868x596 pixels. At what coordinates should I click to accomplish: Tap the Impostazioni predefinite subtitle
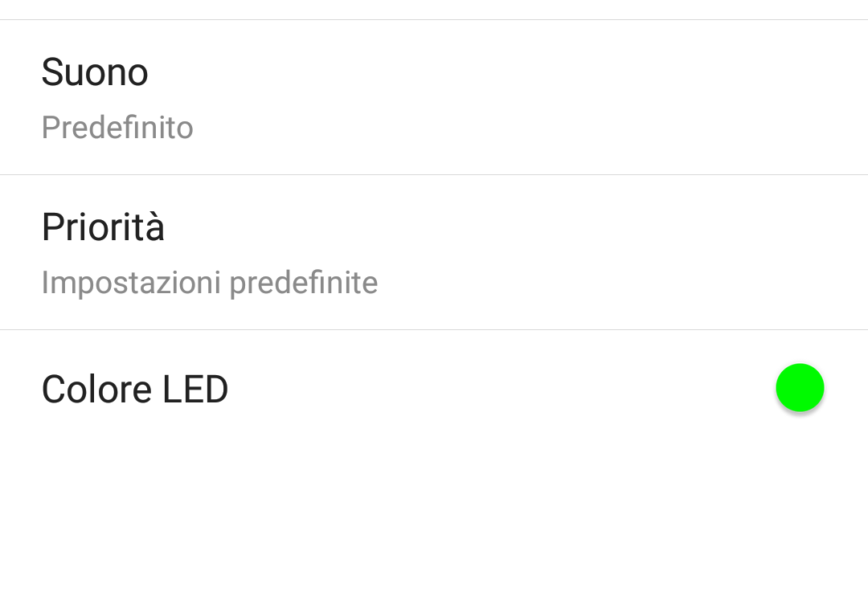[209, 283]
